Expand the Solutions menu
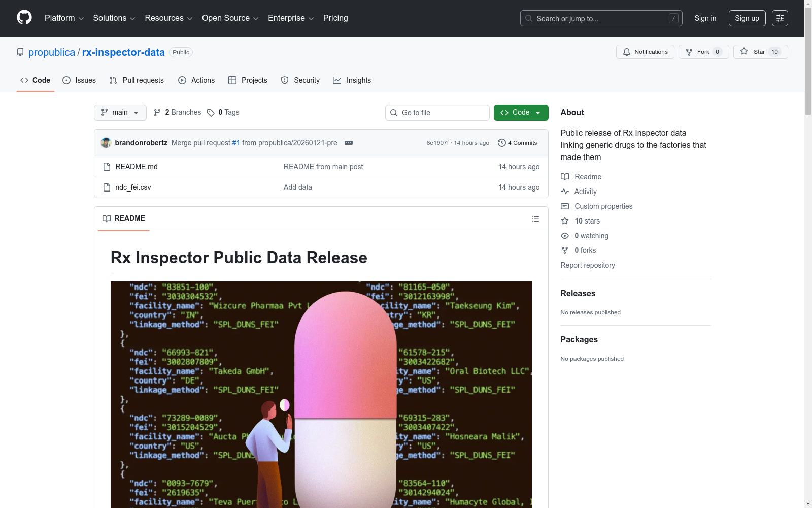 pyautogui.click(x=114, y=18)
